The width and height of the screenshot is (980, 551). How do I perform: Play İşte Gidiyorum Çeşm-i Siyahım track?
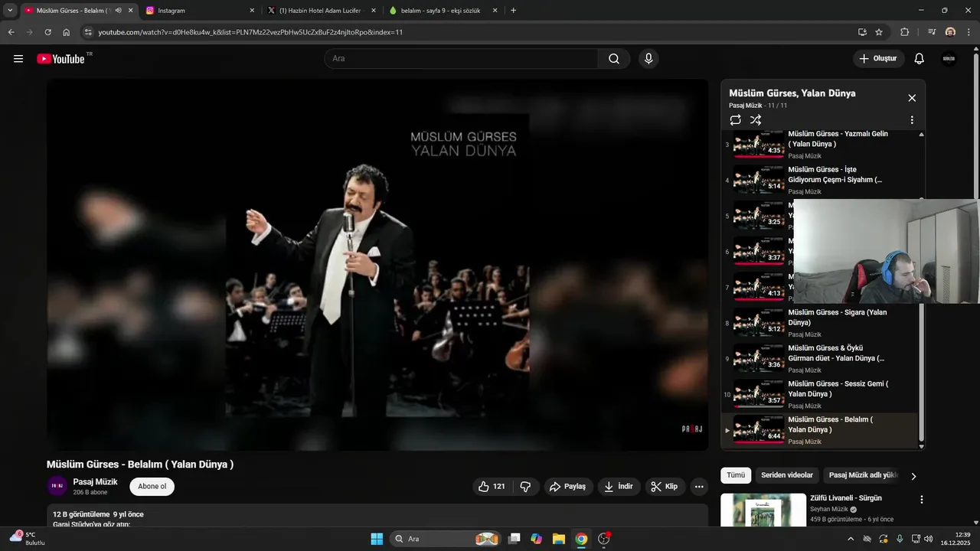tap(819, 181)
